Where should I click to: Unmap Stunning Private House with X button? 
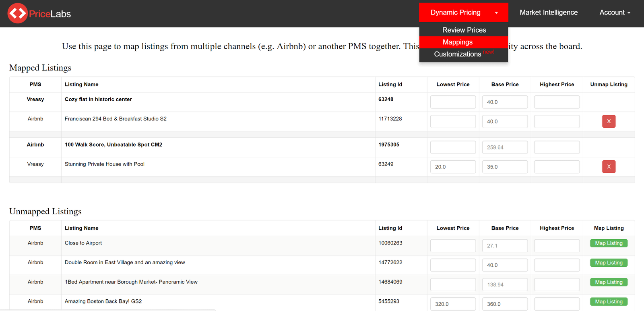(x=609, y=166)
